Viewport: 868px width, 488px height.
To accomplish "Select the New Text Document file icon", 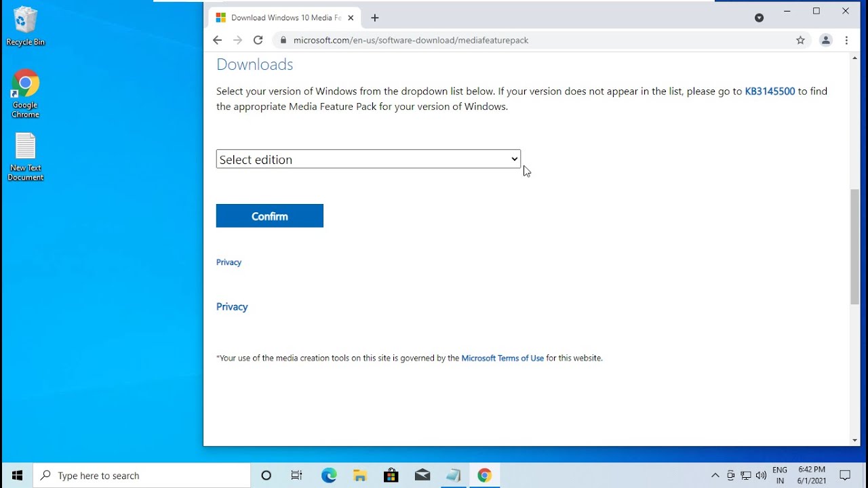I will tap(25, 157).
